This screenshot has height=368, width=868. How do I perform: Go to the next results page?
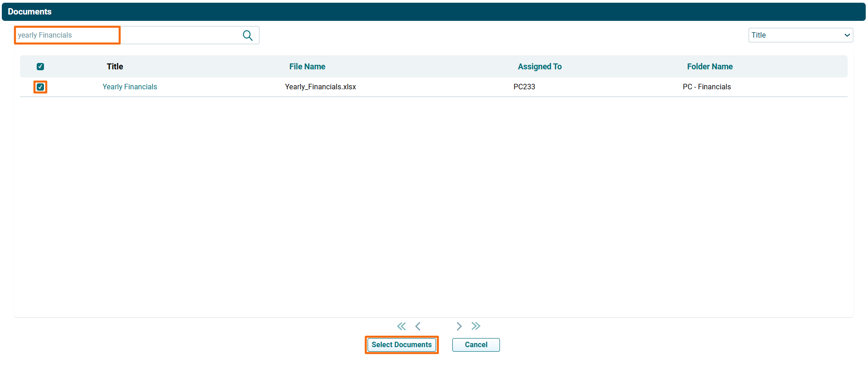[x=459, y=326]
